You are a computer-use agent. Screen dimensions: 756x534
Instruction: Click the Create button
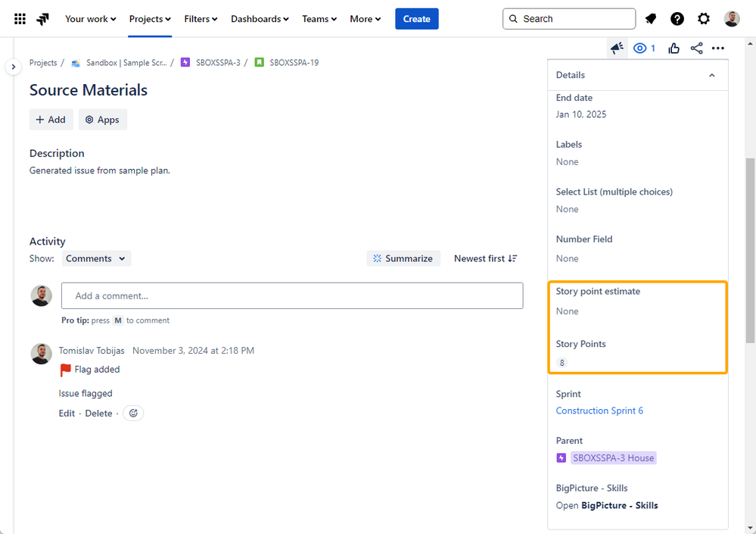click(x=416, y=19)
